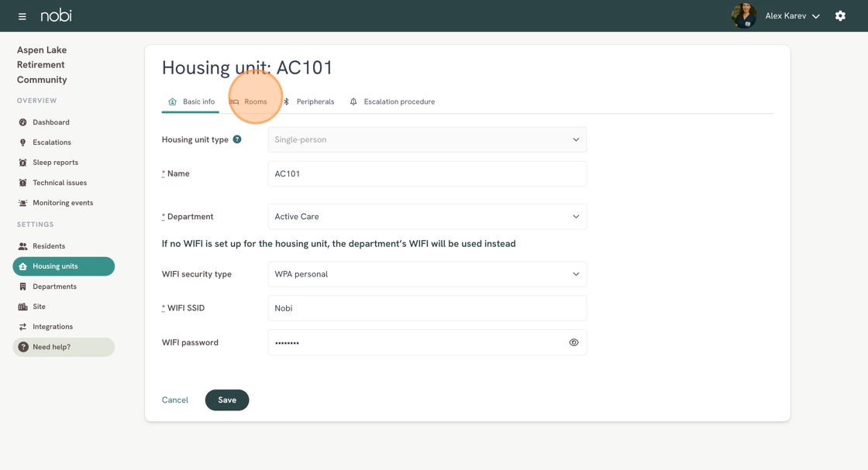Image resolution: width=868 pixels, height=470 pixels.
Task: Click the Residents people icon
Action: click(x=22, y=246)
